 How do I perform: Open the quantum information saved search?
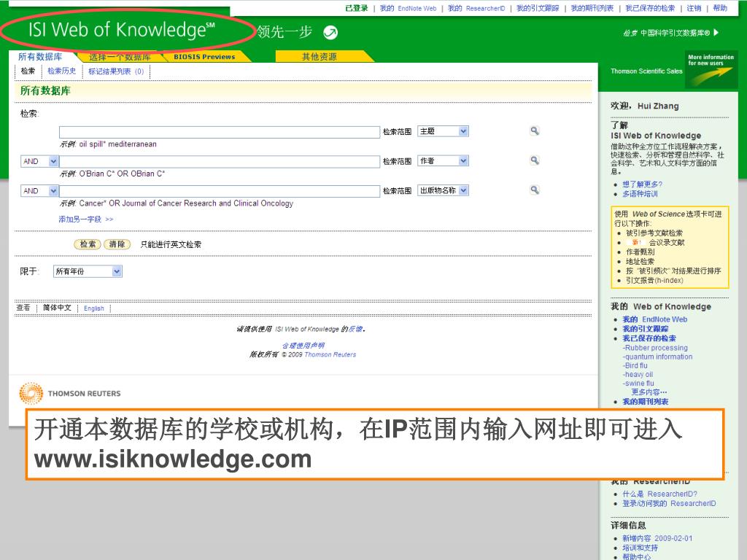click(657, 357)
